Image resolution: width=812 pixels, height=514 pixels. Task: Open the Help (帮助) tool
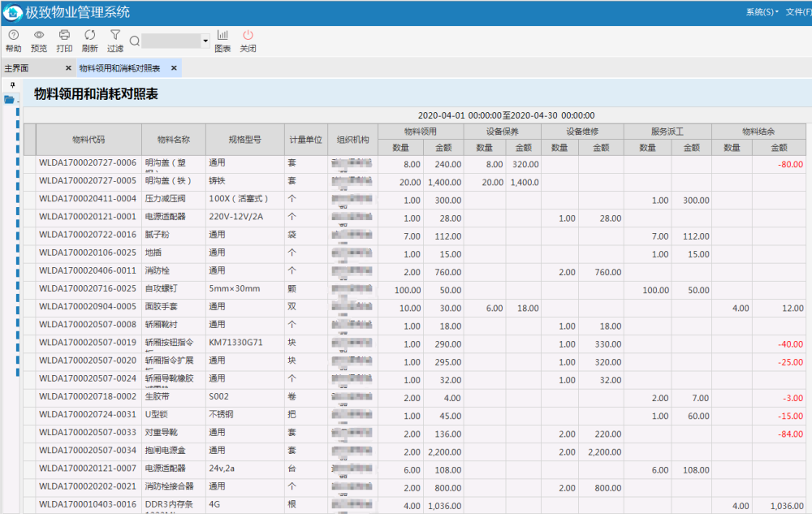pos(14,41)
